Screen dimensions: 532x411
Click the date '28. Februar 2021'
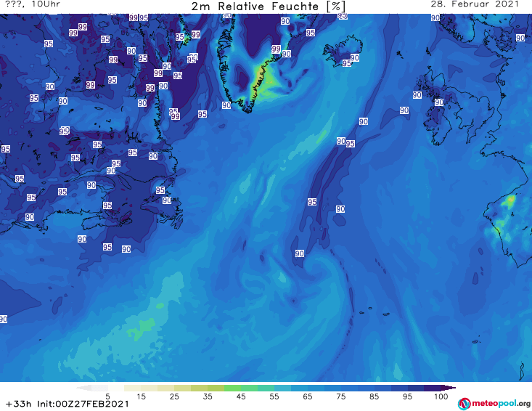tap(475, 4)
